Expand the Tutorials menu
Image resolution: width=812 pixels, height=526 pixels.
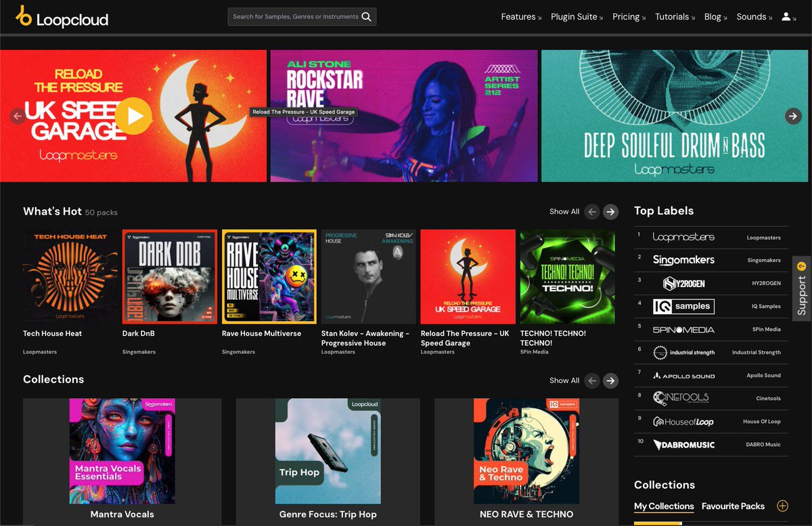click(x=675, y=17)
